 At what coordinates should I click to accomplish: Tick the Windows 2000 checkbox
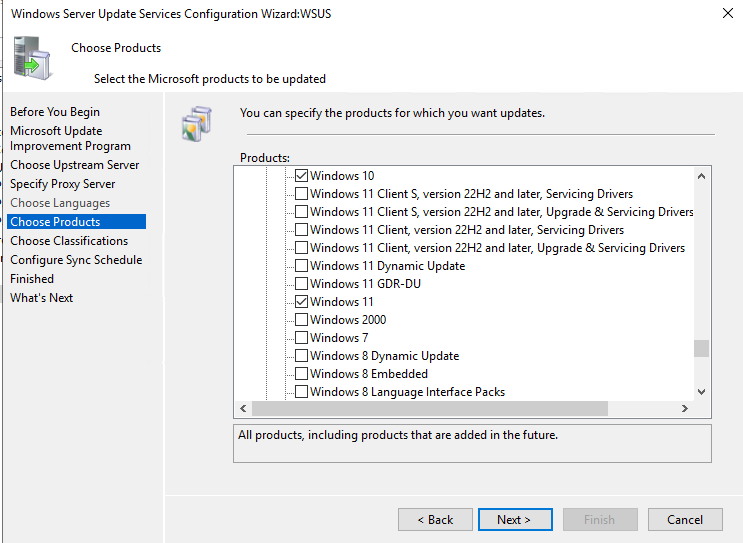tap(301, 320)
